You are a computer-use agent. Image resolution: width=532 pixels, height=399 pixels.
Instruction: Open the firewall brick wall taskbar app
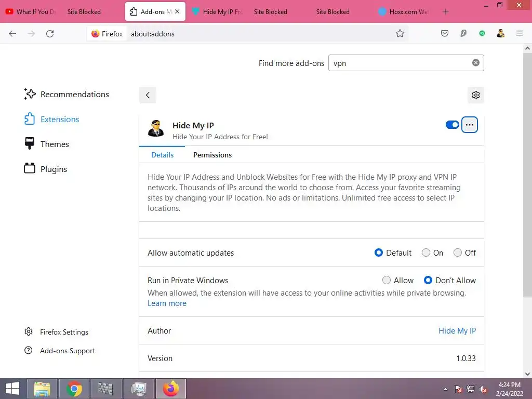(x=106, y=389)
